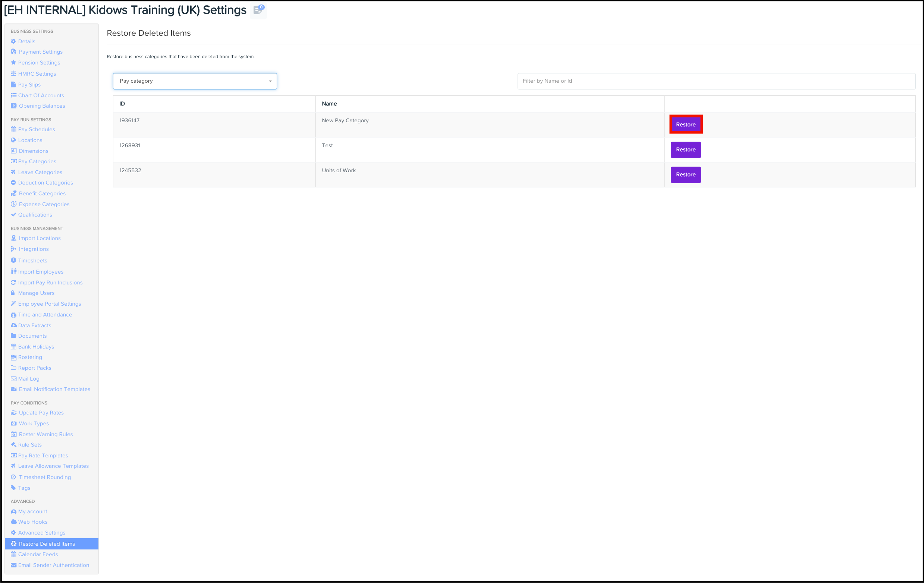Click the New Pay Category name cell

(x=490, y=125)
